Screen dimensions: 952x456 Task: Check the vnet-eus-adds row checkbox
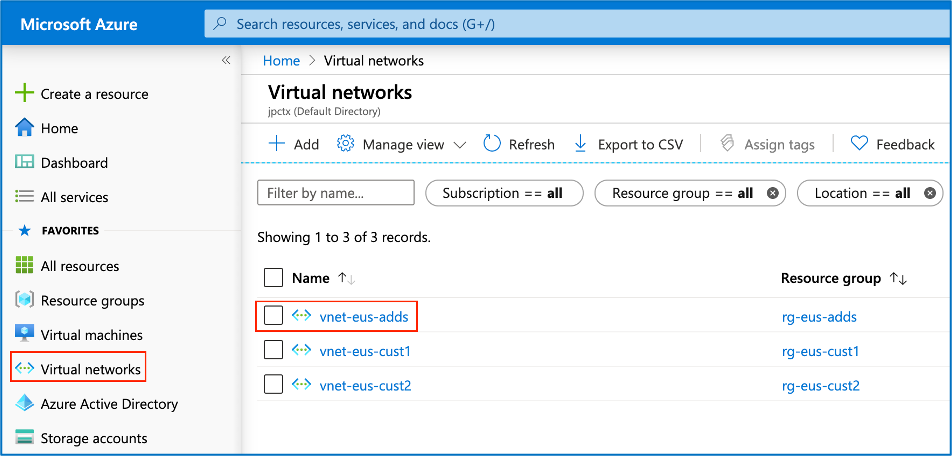pyautogui.click(x=273, y=317)
